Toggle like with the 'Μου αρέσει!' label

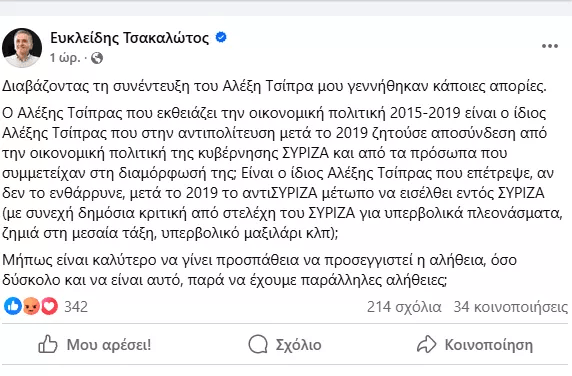point(109,345)
